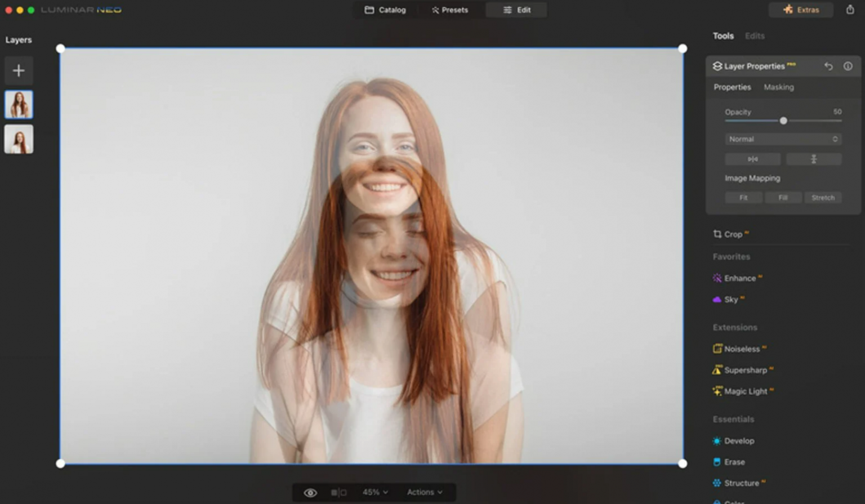Open the Erase tool
The width and height of the screenshot is (865, 504).
point(729,462)
